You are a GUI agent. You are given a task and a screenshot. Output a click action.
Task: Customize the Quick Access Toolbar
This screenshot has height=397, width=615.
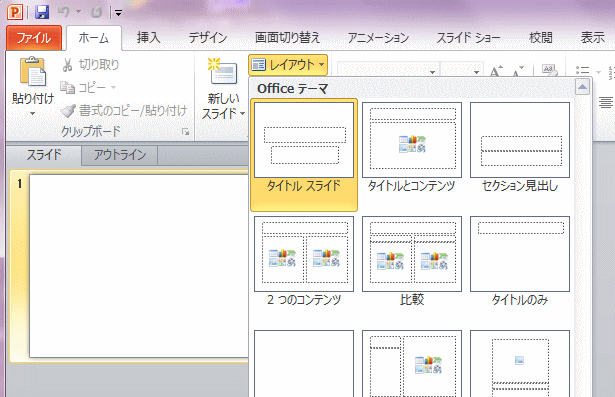[x=118, y=13]
